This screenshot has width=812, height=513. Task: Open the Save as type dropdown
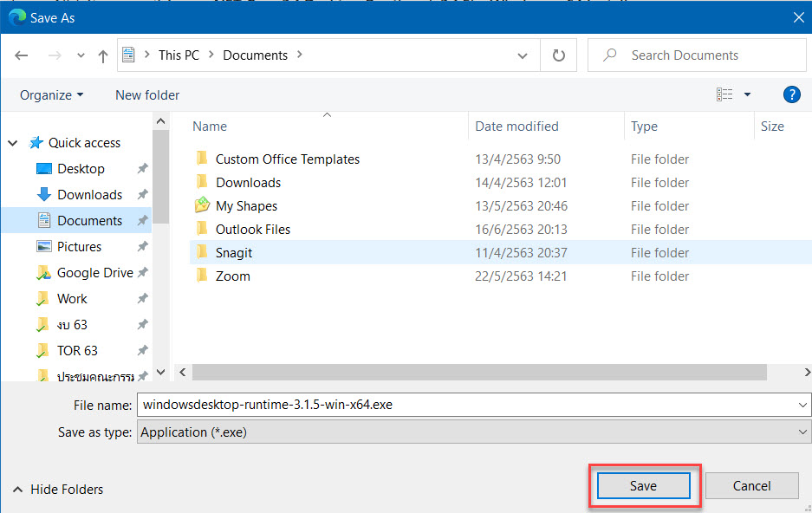tap(802, 432)
